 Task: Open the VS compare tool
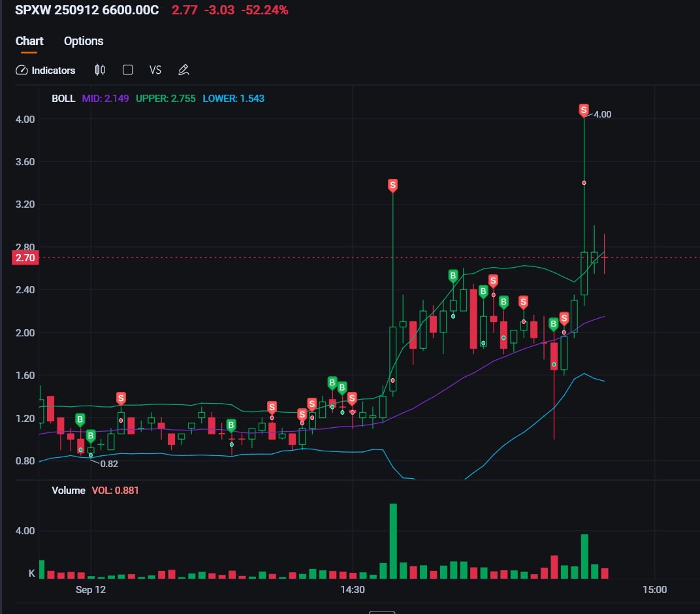click(x=155, y=70)
